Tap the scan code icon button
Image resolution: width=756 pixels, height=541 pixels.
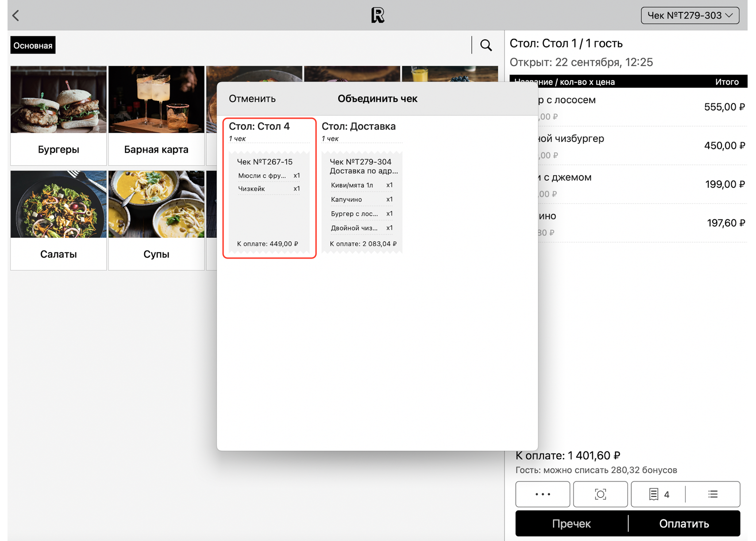[600, 494]
